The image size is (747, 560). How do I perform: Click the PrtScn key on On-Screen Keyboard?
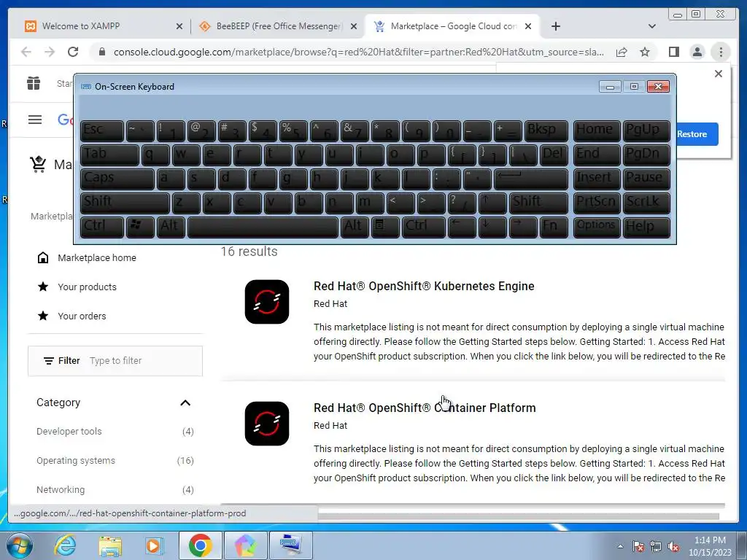pos(597,203)
